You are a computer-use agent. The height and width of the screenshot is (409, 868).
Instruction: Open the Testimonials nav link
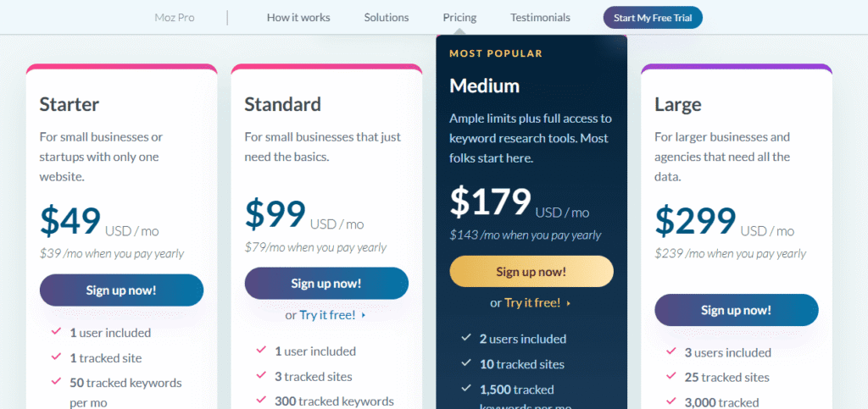(540, 17)
